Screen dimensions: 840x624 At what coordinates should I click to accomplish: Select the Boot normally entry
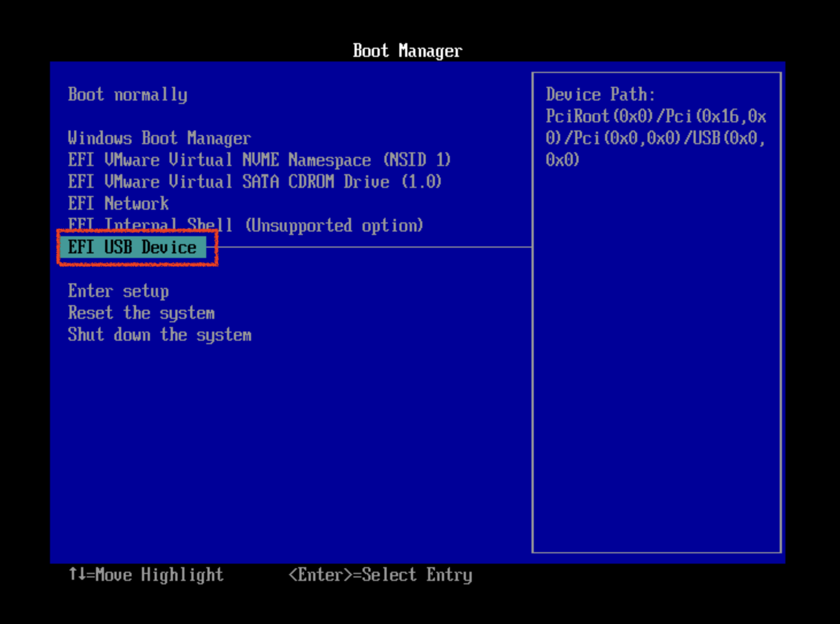click(128, 95)
